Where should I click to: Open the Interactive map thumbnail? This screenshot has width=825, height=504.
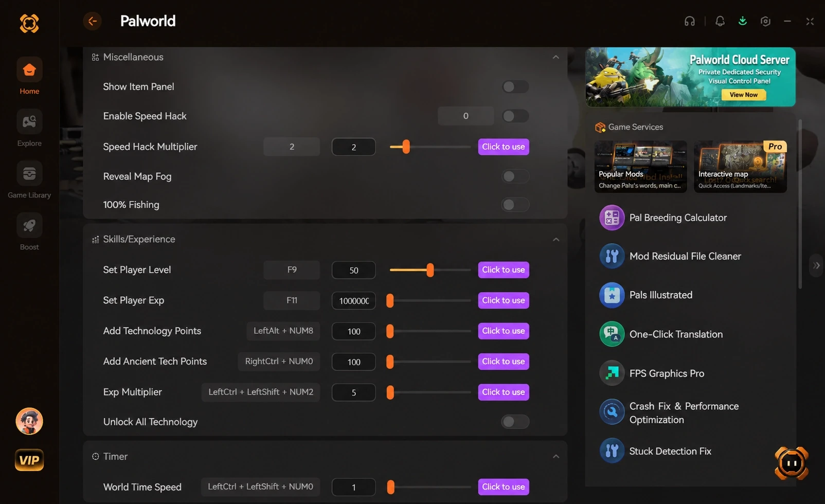740,167
